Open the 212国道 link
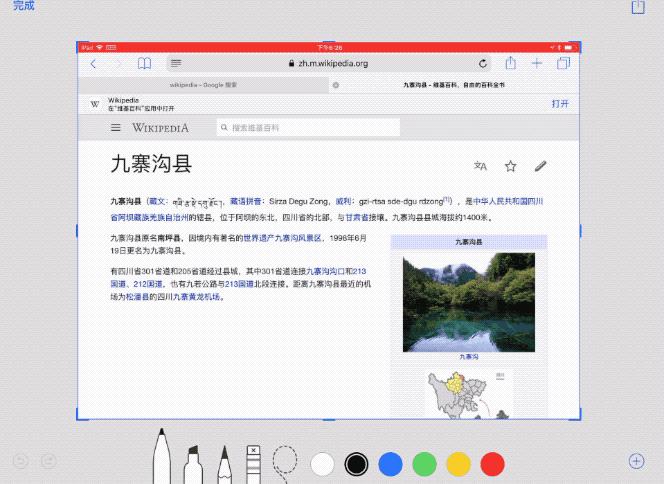664x484 pixels. click(x=148, y=284)
